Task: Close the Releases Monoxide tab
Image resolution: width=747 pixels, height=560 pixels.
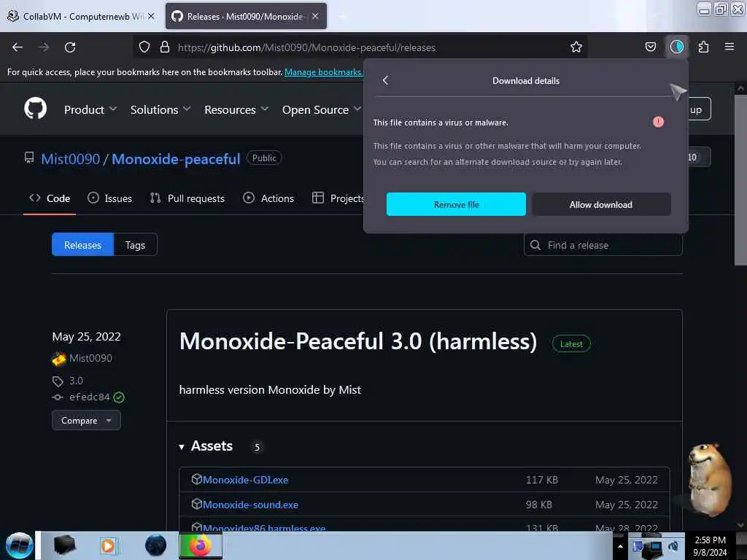Action: click(315, 16)
